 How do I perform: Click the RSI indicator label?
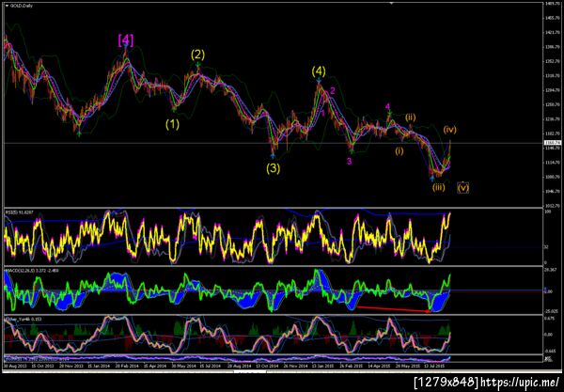[19, 212]
